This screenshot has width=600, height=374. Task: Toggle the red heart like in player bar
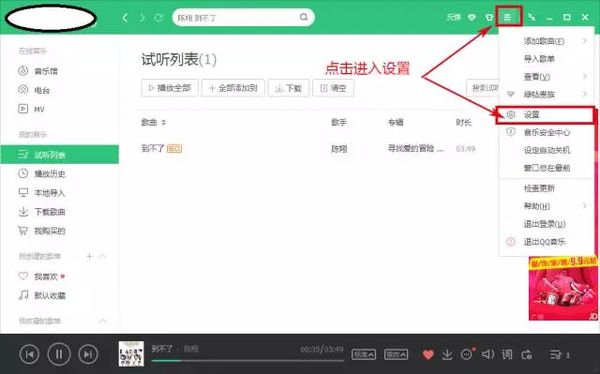(428, 355)
